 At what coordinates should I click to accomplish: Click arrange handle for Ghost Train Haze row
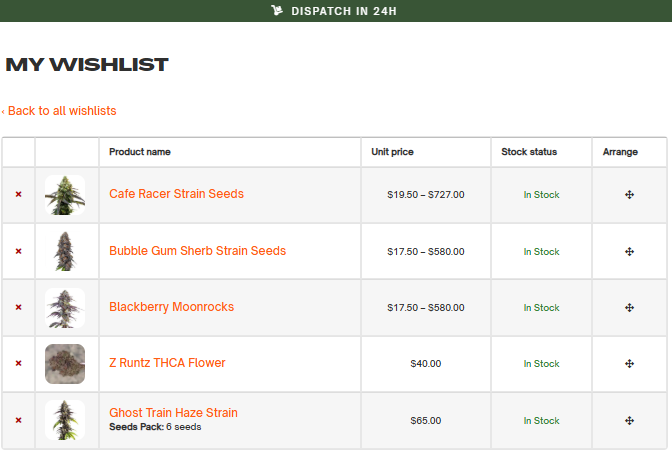click(629, 421)
